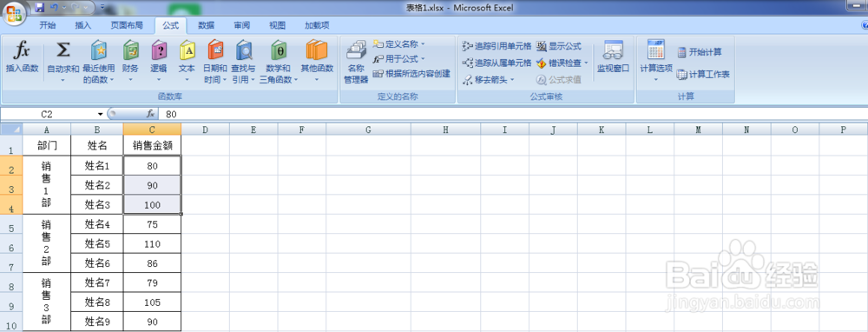Switch to the 开始 (Home) tab

(48, 25)
